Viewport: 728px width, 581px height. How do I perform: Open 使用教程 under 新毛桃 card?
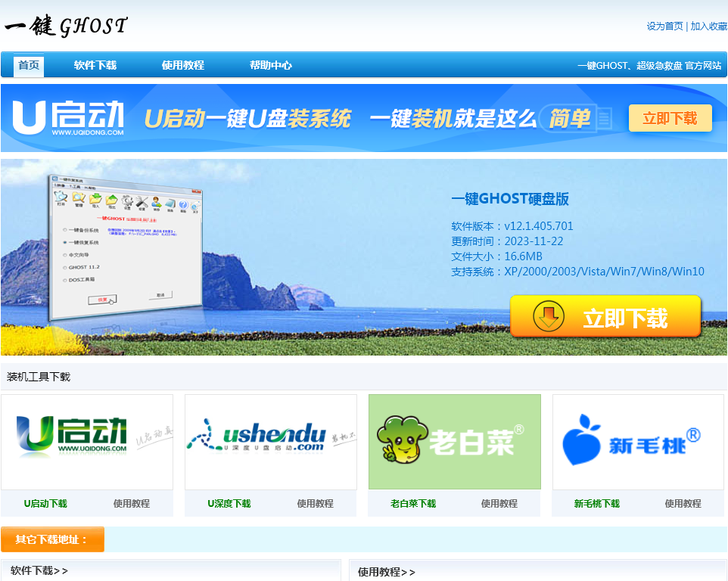pyautogui.click(x=683, y=504)
